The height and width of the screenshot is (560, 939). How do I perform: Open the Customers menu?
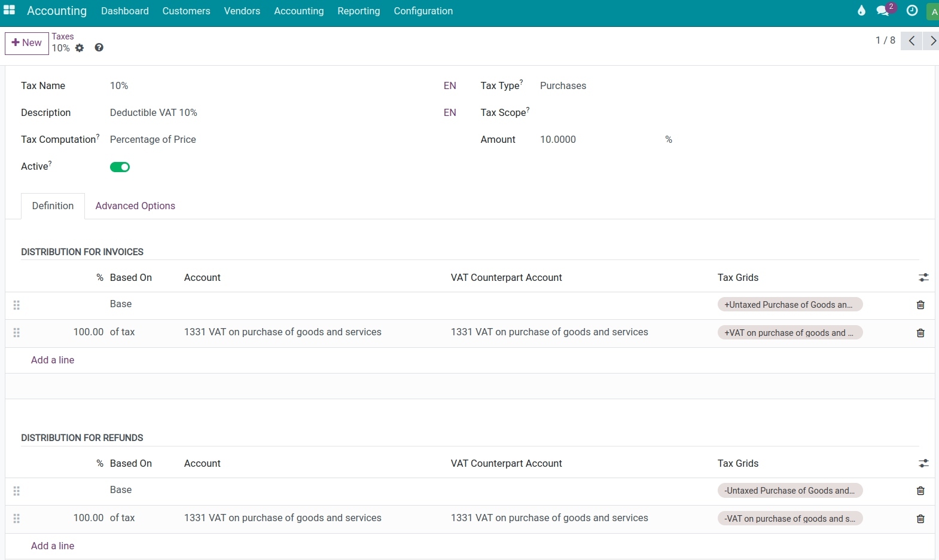[186, 11]
